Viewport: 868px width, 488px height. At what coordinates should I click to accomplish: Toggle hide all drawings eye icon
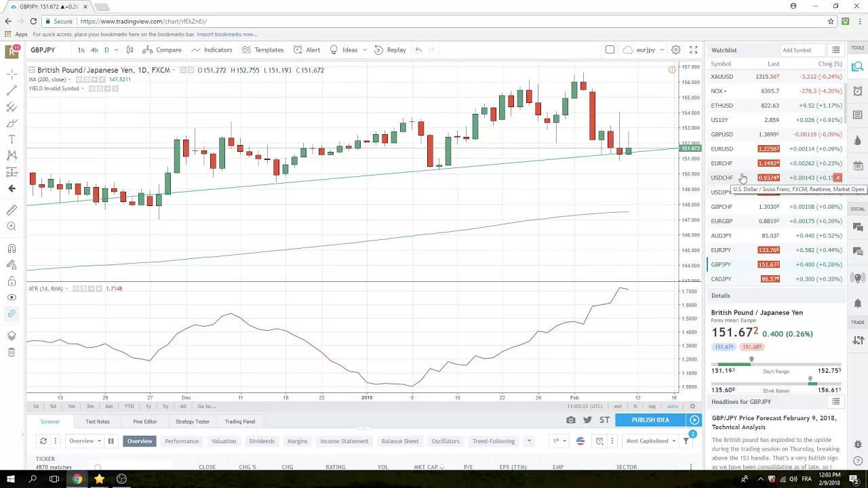(12, 298)
